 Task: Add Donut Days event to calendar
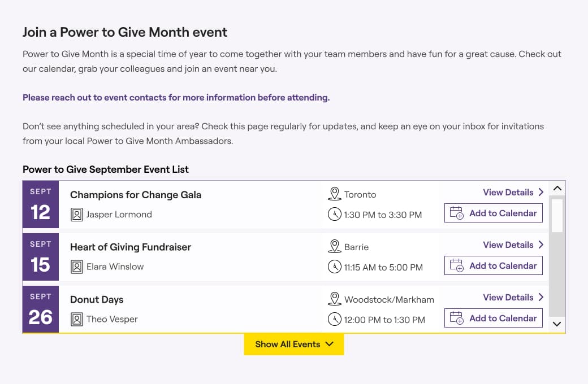(494, 318)
